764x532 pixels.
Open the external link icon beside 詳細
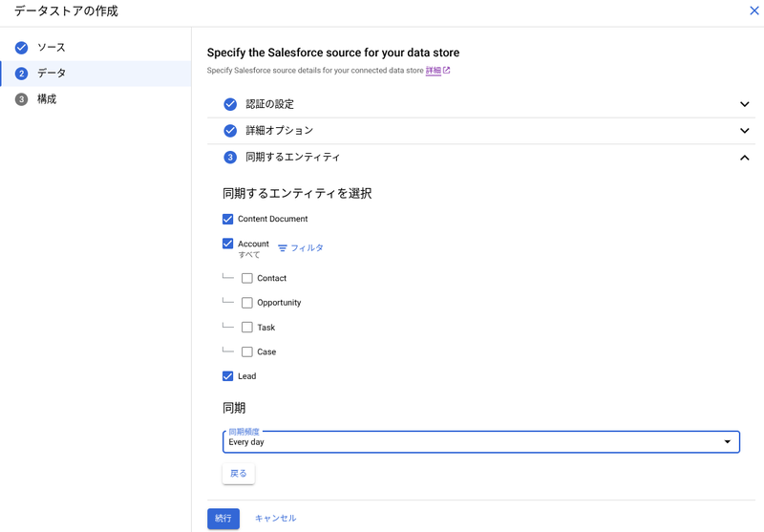[x=446, y=70]
